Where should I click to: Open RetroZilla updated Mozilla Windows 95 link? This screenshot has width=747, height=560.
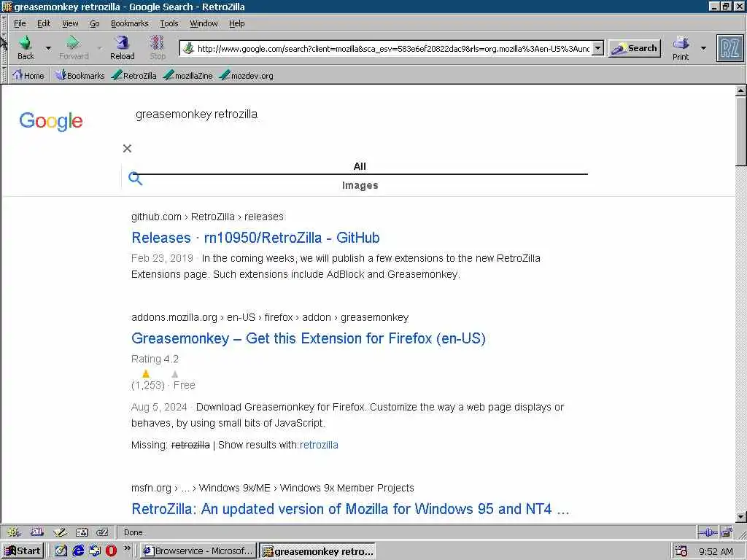coord(351,509)
